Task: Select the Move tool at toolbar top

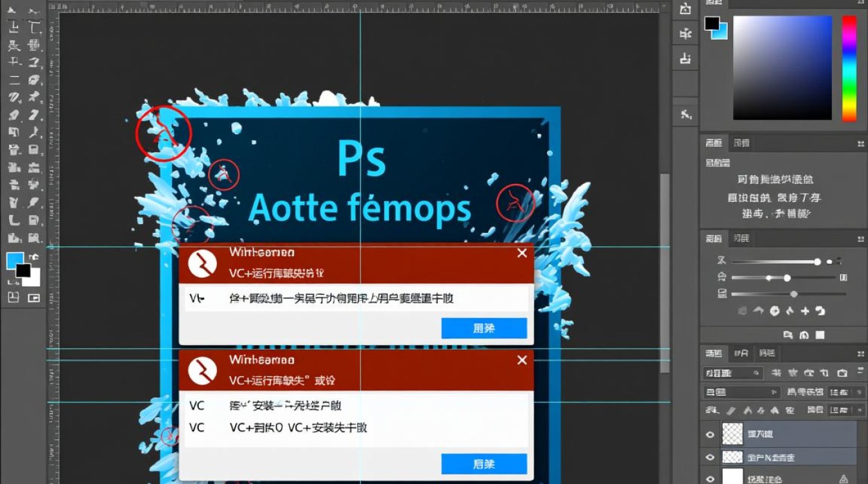Action: click(14, 10)
